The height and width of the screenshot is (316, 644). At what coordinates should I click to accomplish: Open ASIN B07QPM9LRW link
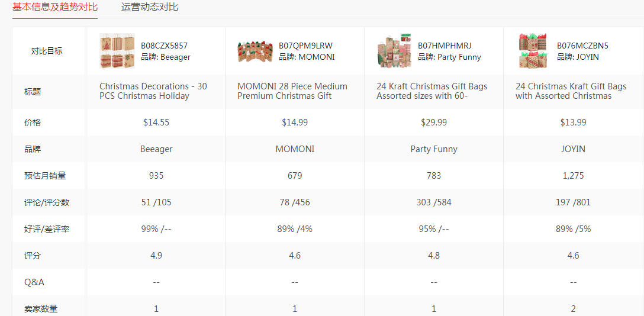tap(305, 46)
